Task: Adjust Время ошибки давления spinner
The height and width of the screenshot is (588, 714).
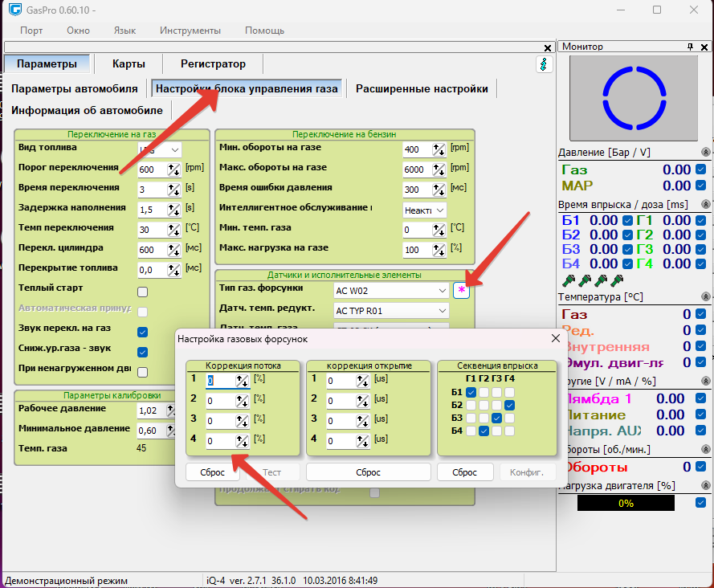Action: click(439, 190)
